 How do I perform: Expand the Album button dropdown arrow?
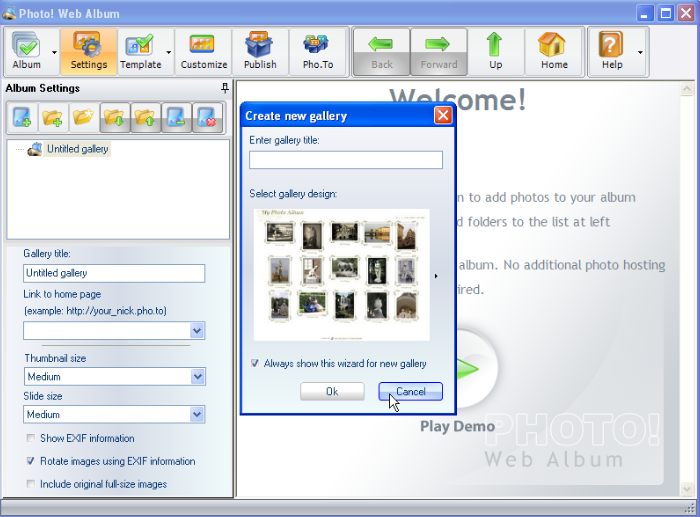[54, 52]
